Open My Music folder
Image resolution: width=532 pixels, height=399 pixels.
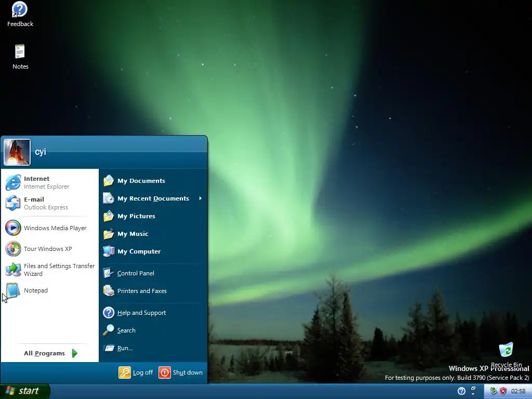pyautogui.click(x=153, y=234)
